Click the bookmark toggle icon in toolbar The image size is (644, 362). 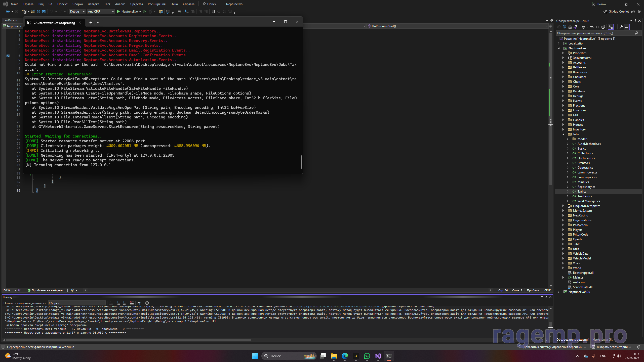(213, 12)
